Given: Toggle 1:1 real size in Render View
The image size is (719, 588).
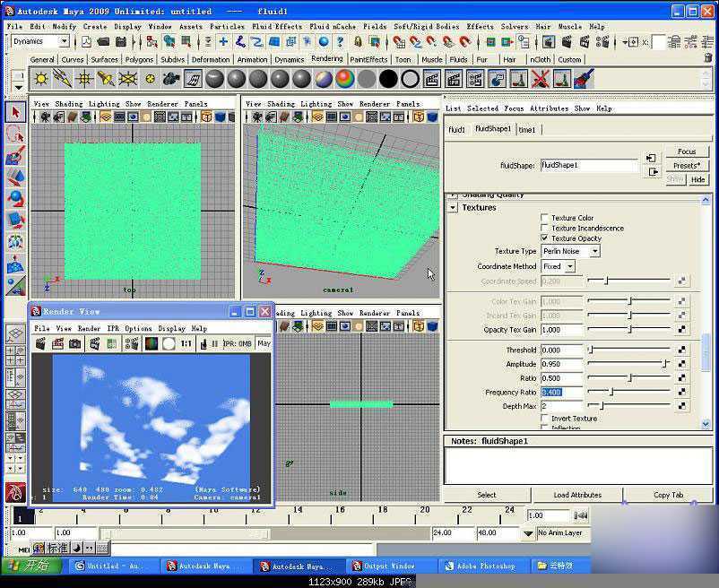Looking at the screenshot, I should pos(186,343).
